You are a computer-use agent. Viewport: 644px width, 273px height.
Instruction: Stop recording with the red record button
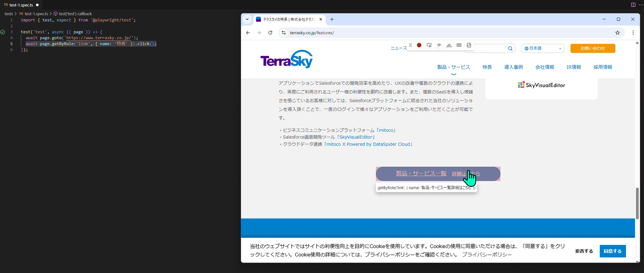(x=419, y=45)
